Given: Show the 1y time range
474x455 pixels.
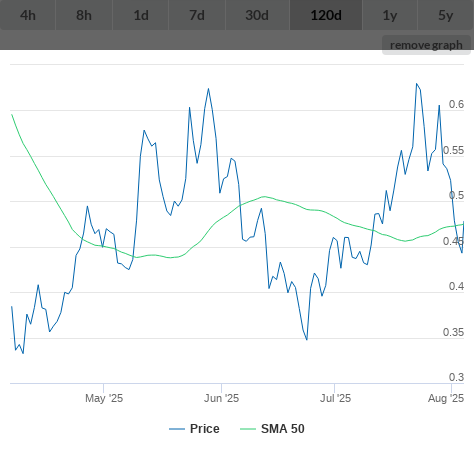Looking at the screenshot, I should [390, 15].
